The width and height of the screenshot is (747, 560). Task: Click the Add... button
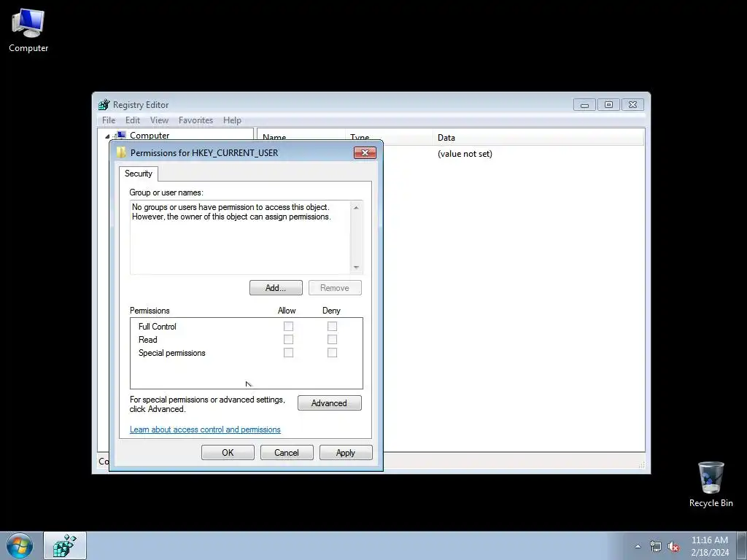(276, 287)
